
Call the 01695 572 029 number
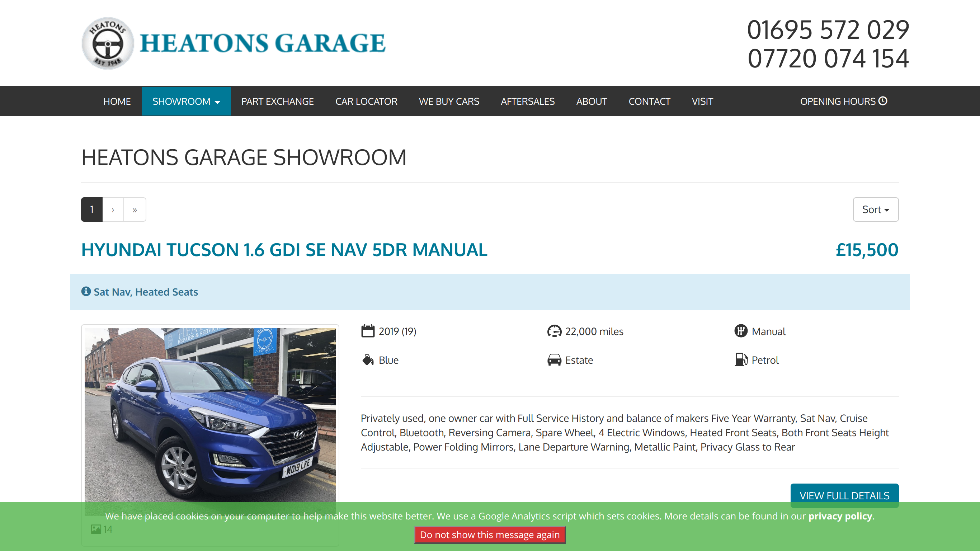pyautogui.click(x=828, y=30)
